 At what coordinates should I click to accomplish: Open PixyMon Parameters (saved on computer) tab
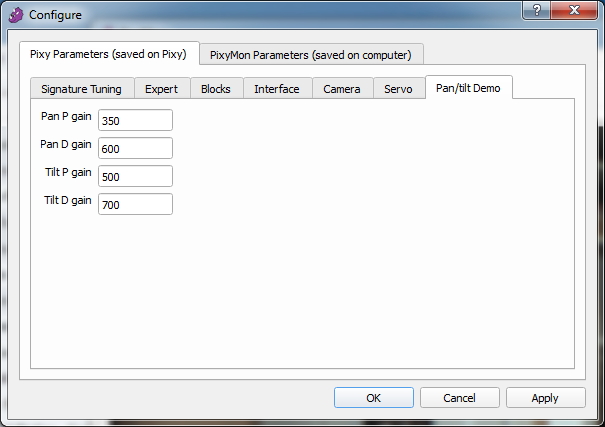pyautogui.click(x=310, y=55)
